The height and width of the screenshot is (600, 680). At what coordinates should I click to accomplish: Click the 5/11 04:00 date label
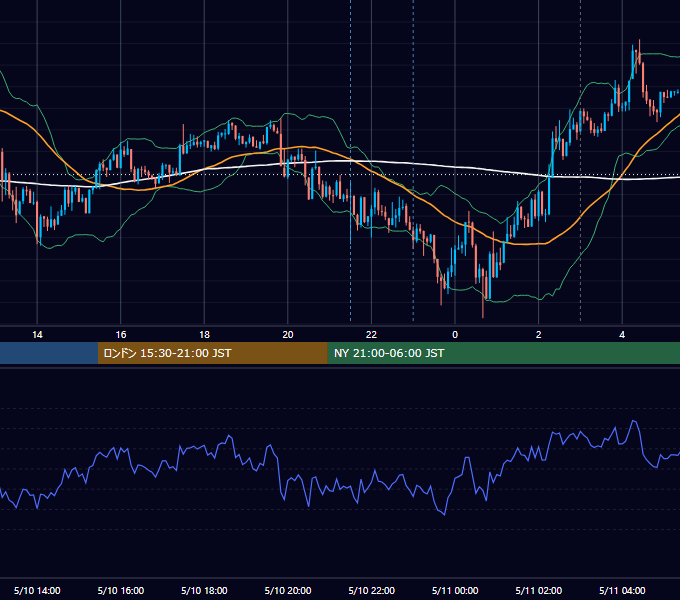(622, 590)
